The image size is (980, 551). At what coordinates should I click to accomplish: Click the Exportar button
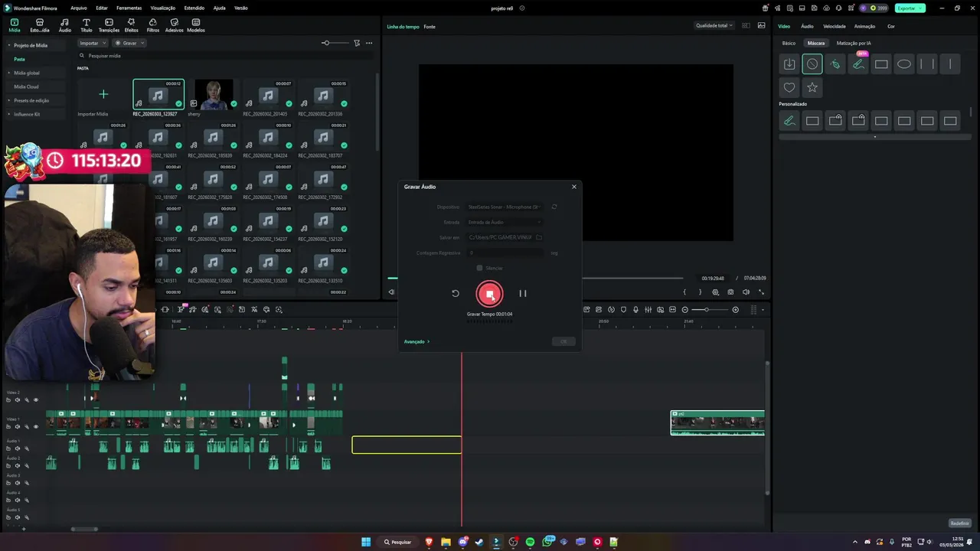pos(910,8)
